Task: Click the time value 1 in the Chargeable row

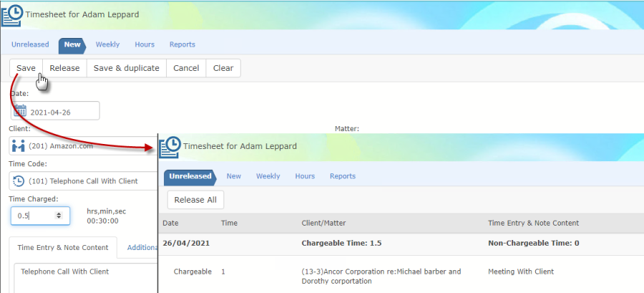Action: pyautogui.click(x=223, y=272)
